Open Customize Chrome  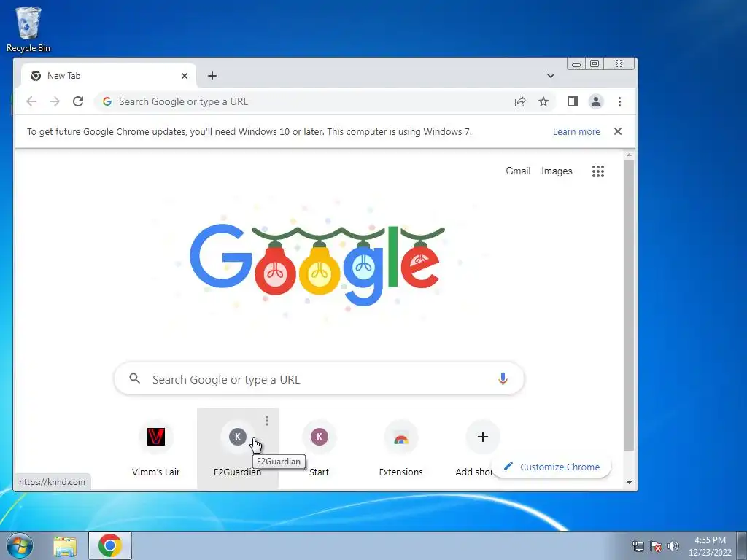point(551,467)
